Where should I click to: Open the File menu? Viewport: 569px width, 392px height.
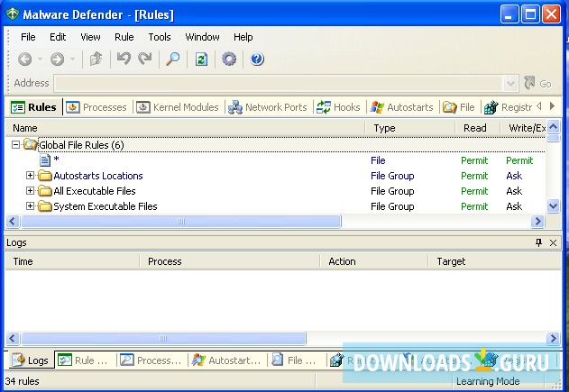tap(28, 37)
